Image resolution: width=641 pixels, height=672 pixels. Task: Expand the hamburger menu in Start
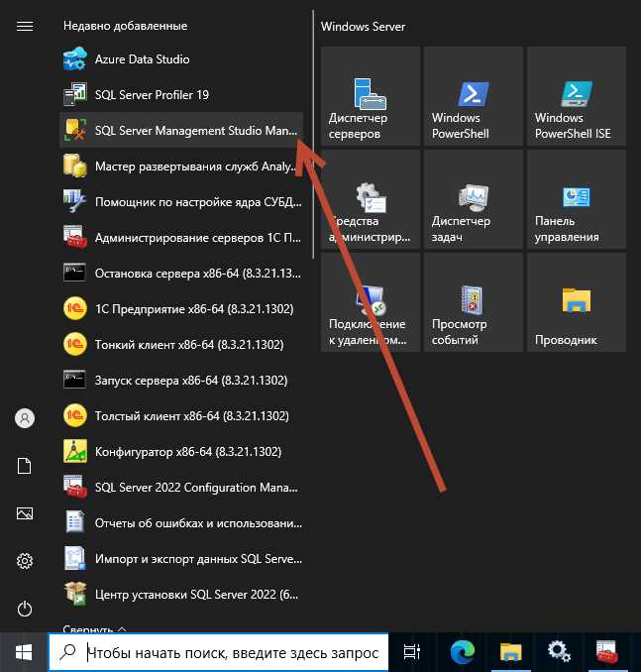[25, 26]
